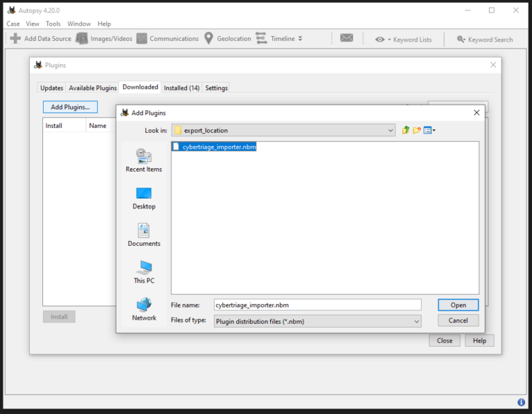The image size is (532, 414).
Task: Click the envelope messages icon
Action: coord(346,39)
